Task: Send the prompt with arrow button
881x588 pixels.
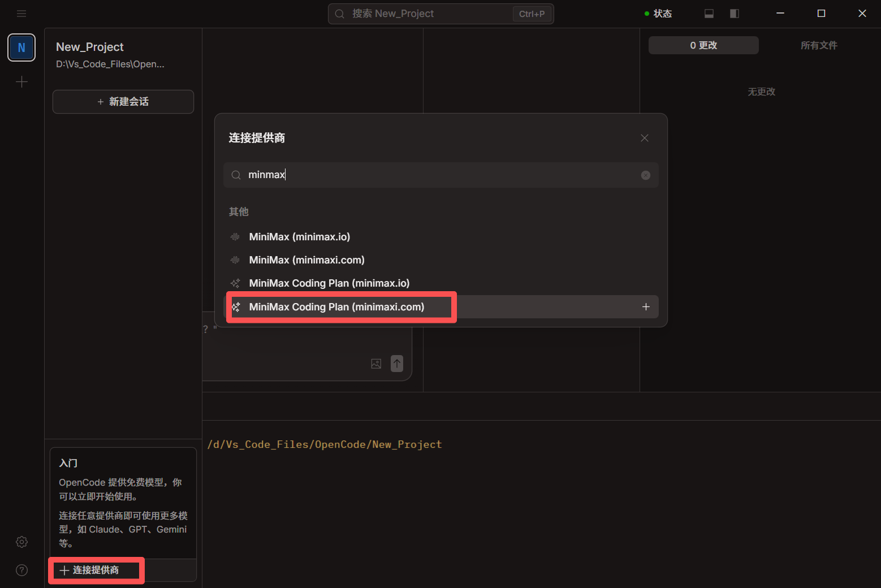Action: pyautogui.click(x=397, y=364)
